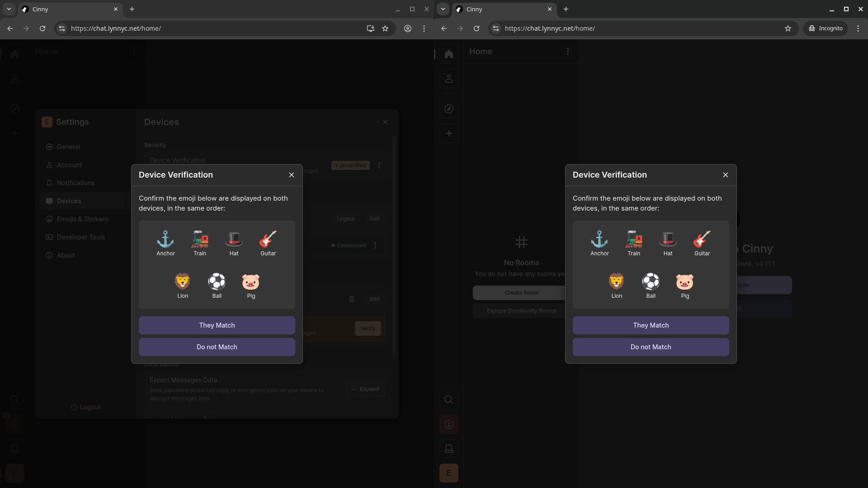Click Explore Community Rooms in Incognito window
868x488 pixels.
click(519, 311)
